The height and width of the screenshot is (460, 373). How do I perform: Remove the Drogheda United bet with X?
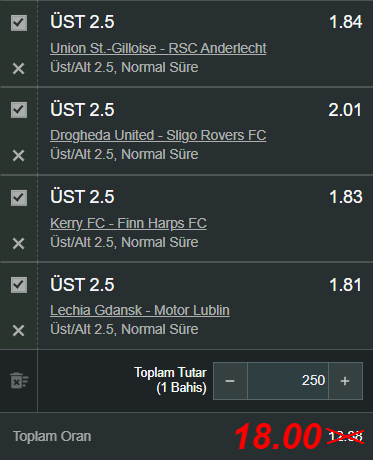click(x=18, y=155)
